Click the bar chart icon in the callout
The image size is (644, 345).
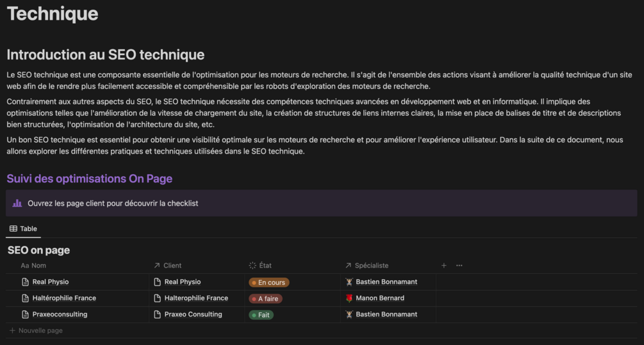[x=17, y=204]
